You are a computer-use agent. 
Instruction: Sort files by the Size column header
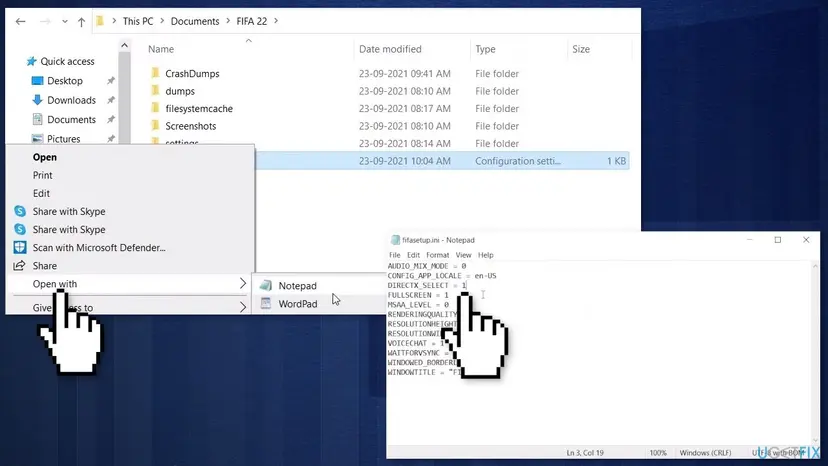(581, 49)
